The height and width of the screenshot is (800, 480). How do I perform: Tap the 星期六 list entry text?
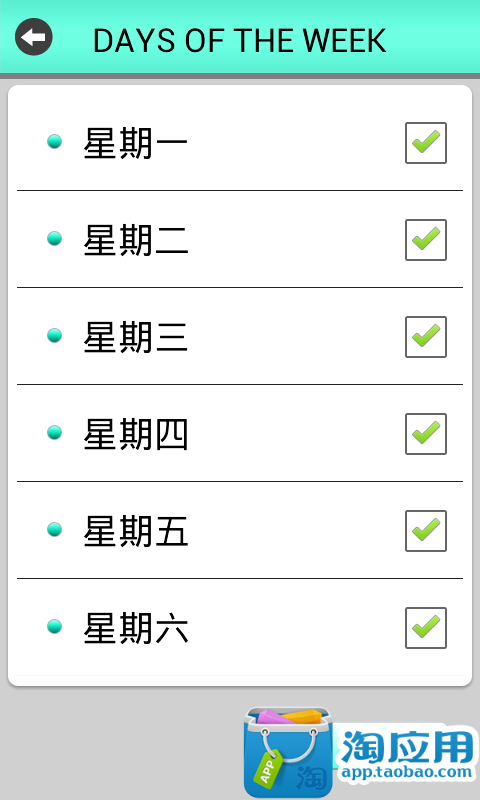click(x=136, y=628)
